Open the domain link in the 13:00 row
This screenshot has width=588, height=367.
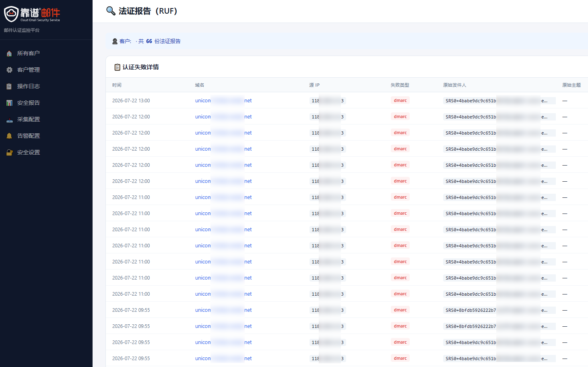[x=223, y=101]
